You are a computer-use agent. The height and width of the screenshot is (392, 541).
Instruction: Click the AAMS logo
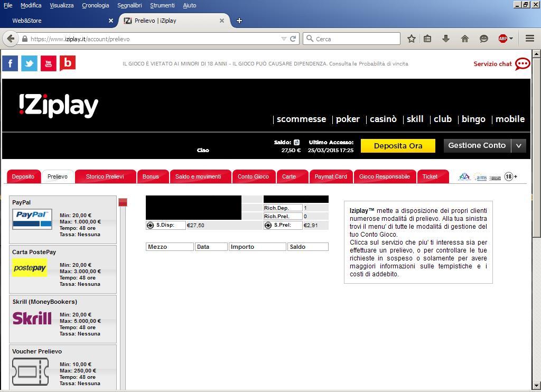coord(481,178)
